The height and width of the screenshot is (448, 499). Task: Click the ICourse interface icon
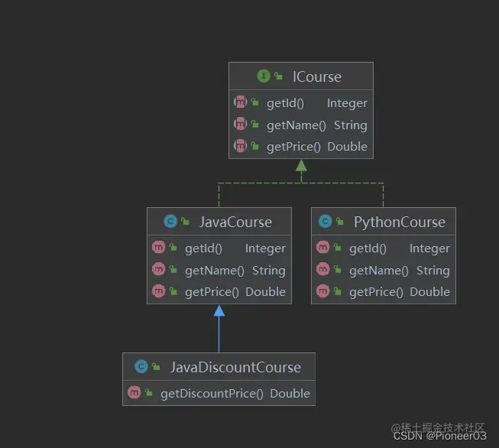coord(264,76)
